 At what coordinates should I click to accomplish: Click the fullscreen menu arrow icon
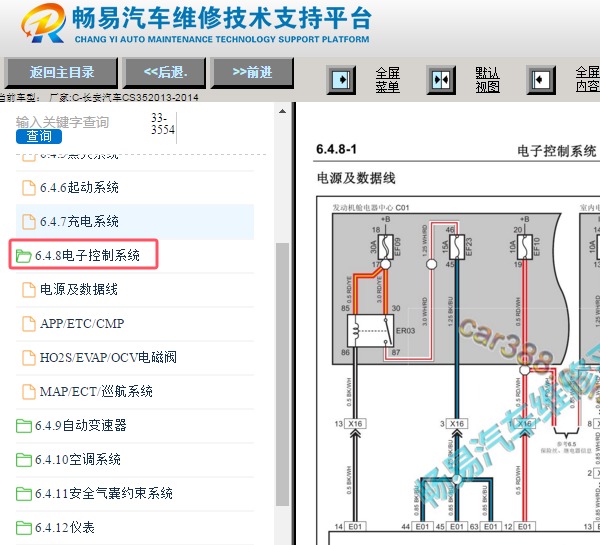pyautogui.click(x=341, y=80)
